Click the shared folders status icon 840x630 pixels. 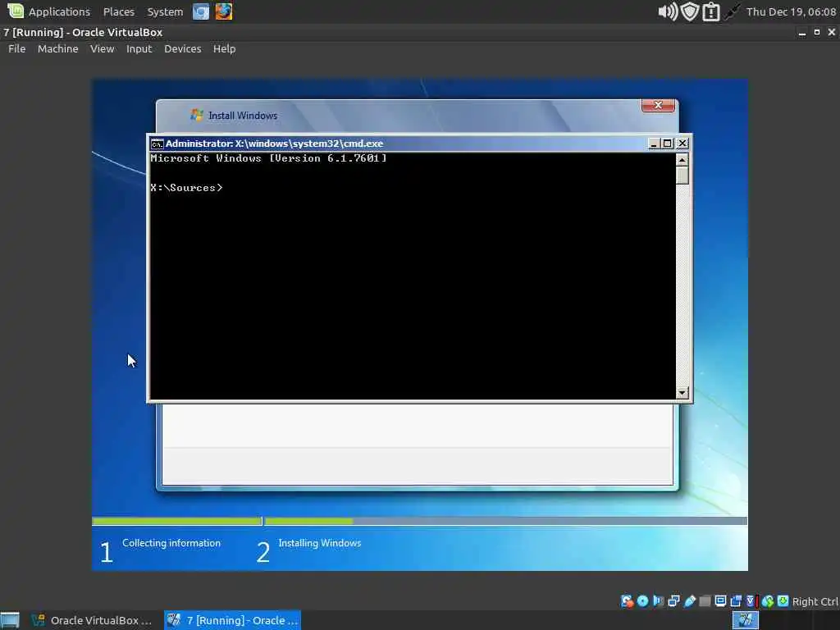pyautogui.click(x=705, y=601)
